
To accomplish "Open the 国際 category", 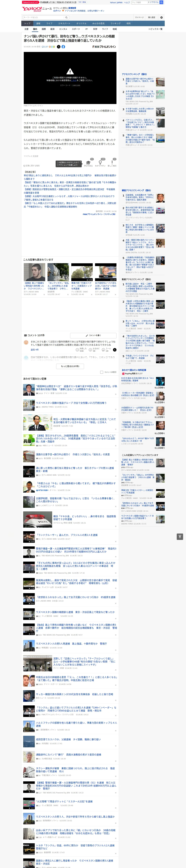I will (x=44, y=29).
